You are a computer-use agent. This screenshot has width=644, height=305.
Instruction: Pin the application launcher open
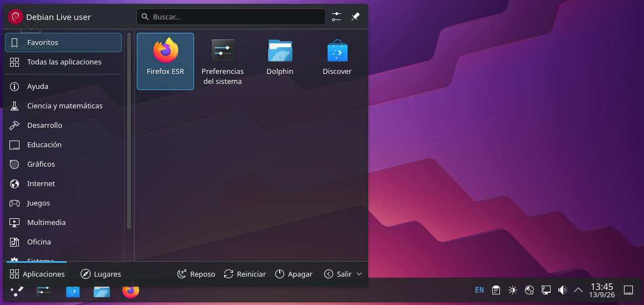point(355,17)
